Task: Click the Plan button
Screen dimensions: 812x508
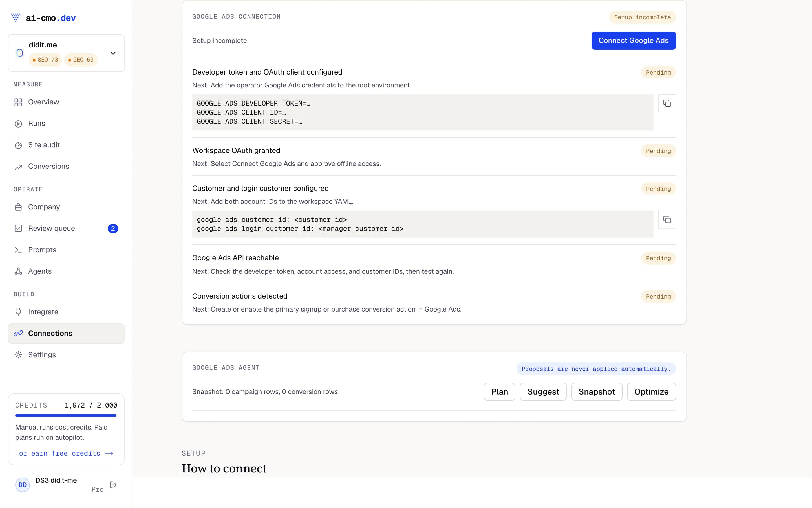Action: [499, 392]
